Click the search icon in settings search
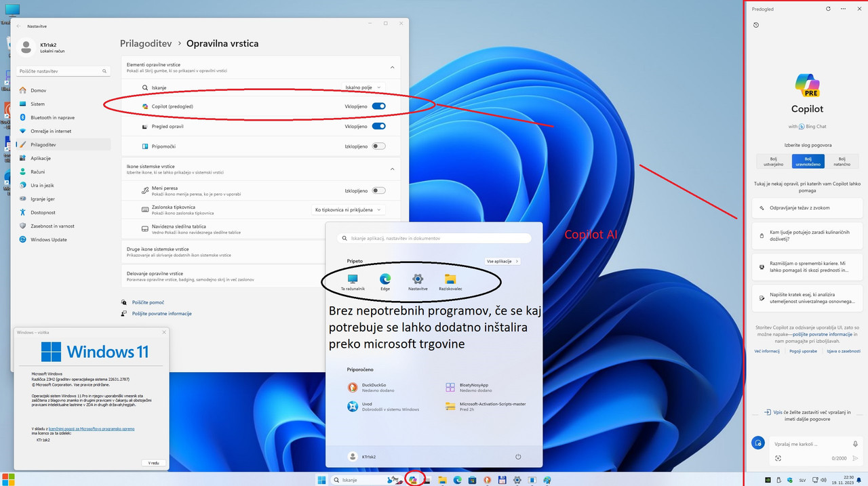 104,71
